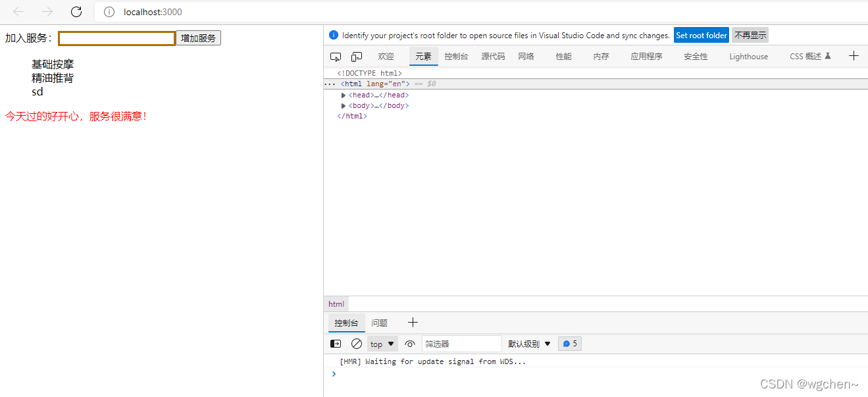
Task: Clear the console with the circle-slash icon
Action: [357, 344]
